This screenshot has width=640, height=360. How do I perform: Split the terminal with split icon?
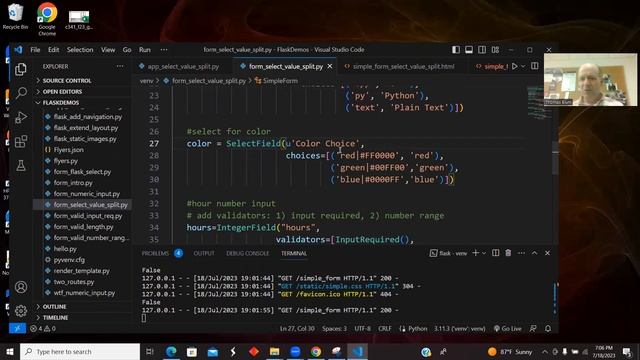(496, 253)
